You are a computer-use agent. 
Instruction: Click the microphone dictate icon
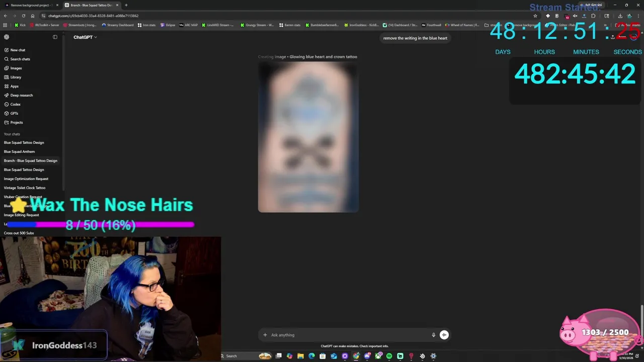pyautogui.click(x=433, y=335)
